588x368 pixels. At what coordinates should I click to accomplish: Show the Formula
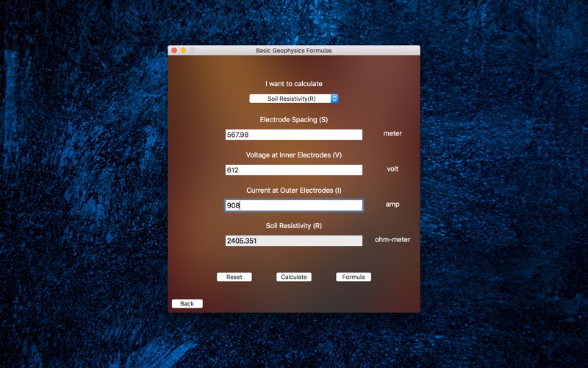point(354,277)
